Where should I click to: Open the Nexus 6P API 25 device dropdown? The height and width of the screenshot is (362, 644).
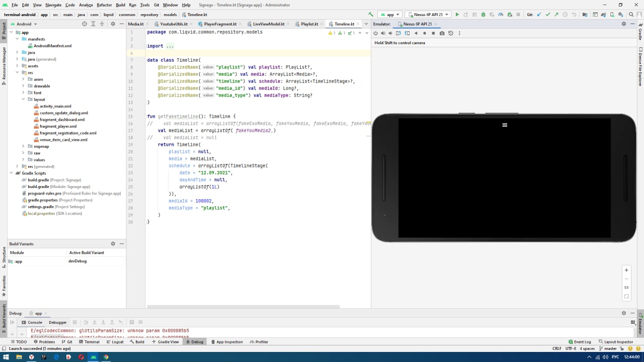(428, 15)
